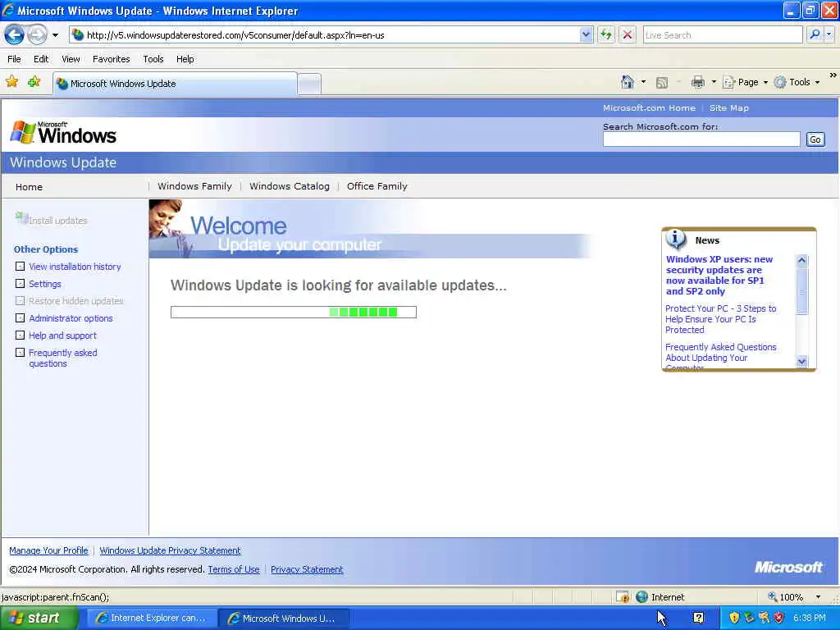Click the Search Microsoft.com text field
The height and width of the screenshot is (630, 840).
point(701,139)
